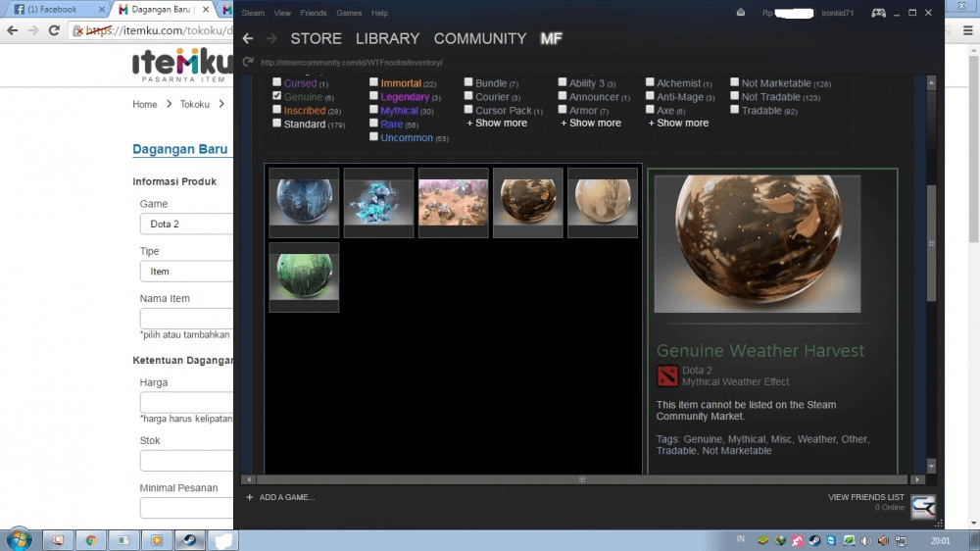Open the Windows Start button
The height and width of the screenshot is (551, 980).
(19, 539)
